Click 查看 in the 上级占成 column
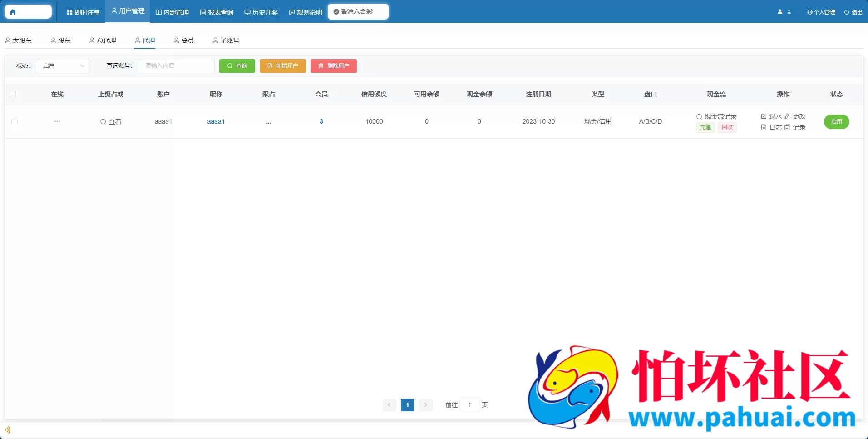 point(111,122)
